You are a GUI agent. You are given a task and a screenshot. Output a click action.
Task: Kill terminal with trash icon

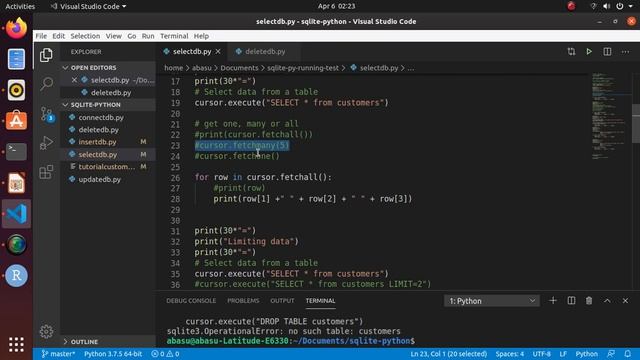[589, 301]
